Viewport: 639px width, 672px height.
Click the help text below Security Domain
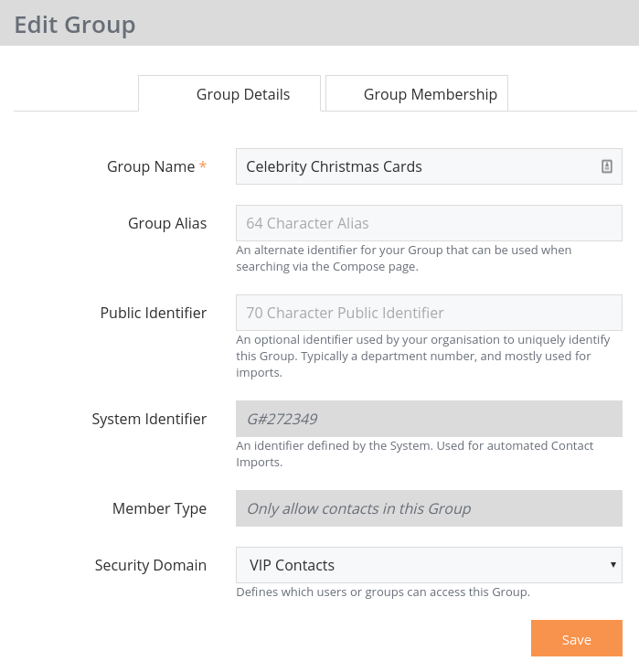point(383,592)
